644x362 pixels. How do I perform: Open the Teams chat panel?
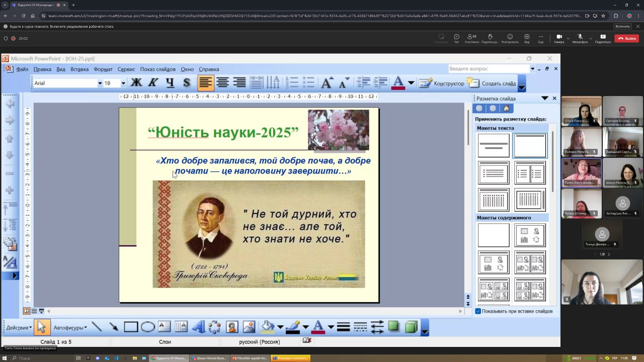456,38
